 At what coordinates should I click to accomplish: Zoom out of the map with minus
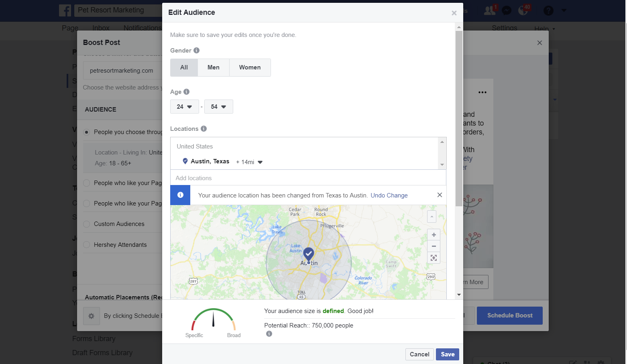[434, 246]
